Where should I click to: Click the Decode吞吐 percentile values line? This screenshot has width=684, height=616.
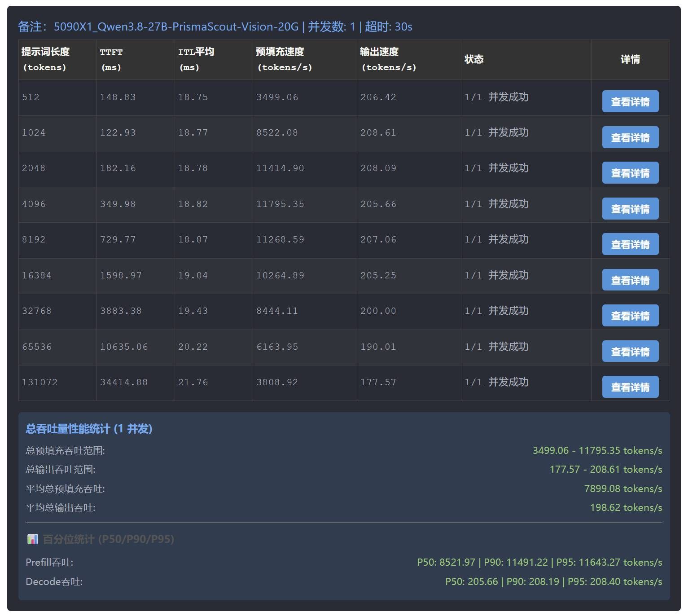[553, 581]
